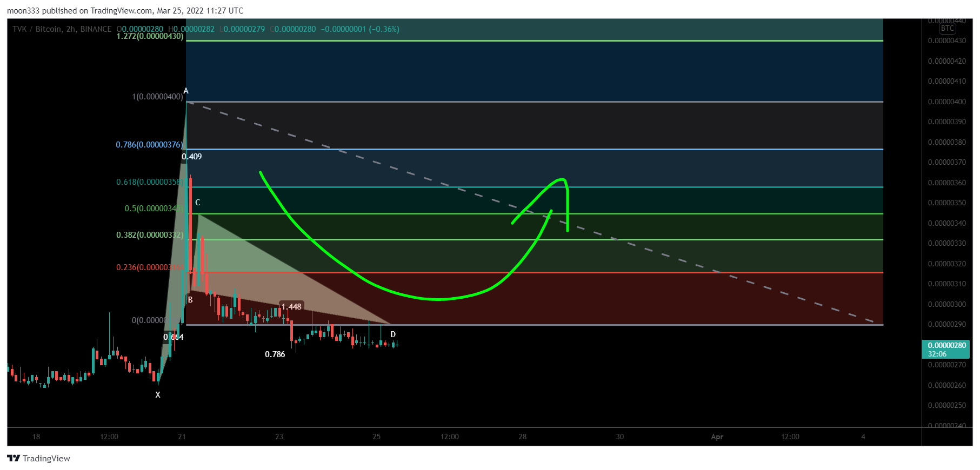This screenshot has width=980, height=470.
Task: Click the 4 date label on time axis
Action: coord(863,437)
